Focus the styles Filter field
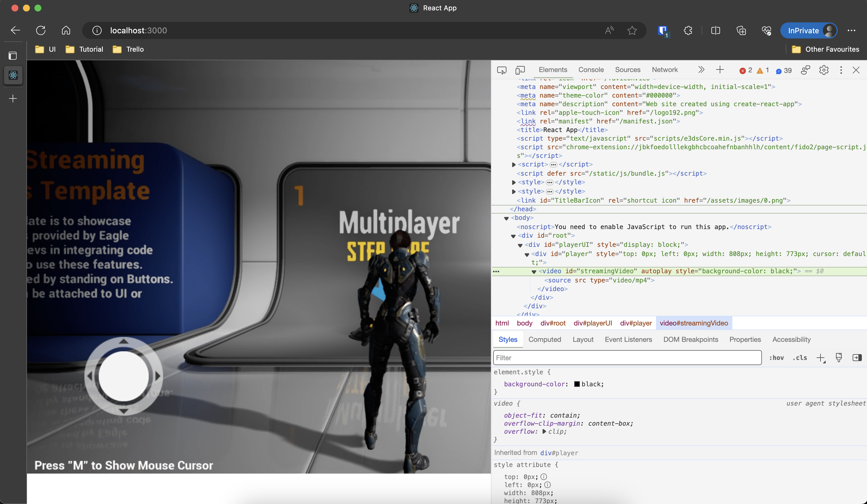The height and width of the screenshot is (504, 867). pyautogui.click(x=627, y=358)
